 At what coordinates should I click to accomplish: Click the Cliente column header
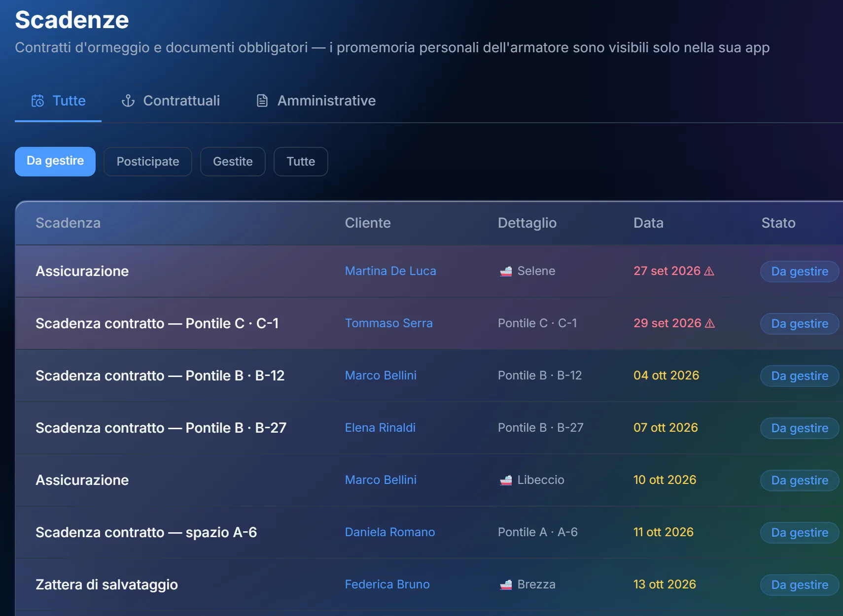(368, 223)
